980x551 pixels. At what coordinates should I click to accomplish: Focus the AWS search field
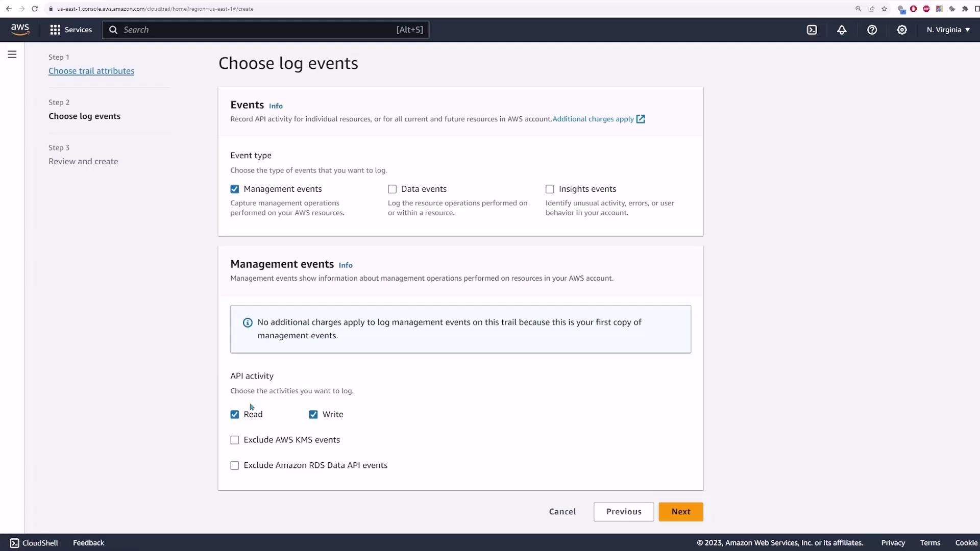(255, 30)
